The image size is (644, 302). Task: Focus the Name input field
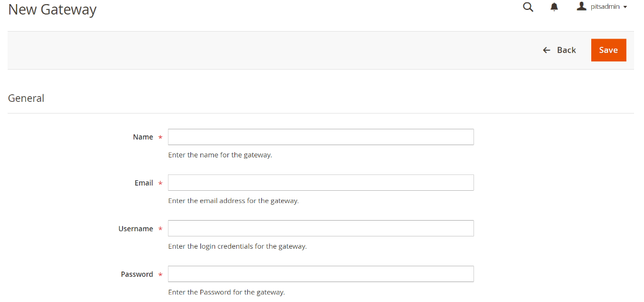pos(321,137)
